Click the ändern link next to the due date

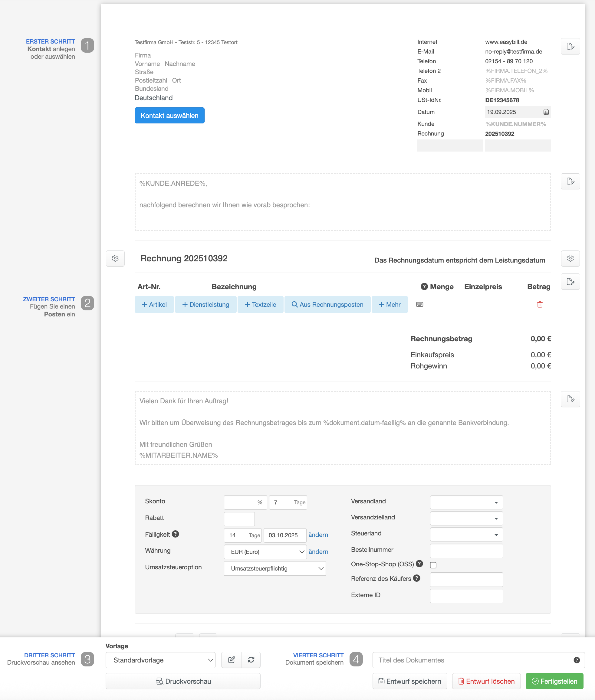pos(318,535)
